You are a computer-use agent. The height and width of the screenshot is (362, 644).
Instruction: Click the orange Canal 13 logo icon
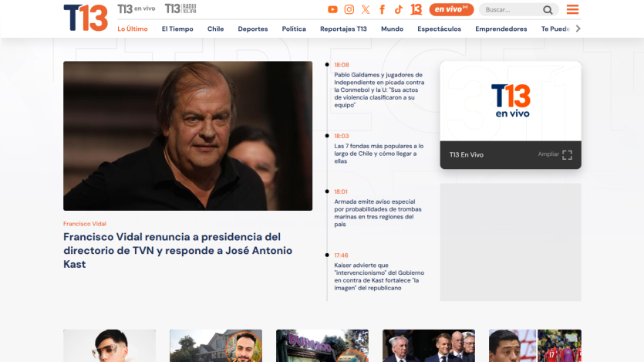pos(416,9)
